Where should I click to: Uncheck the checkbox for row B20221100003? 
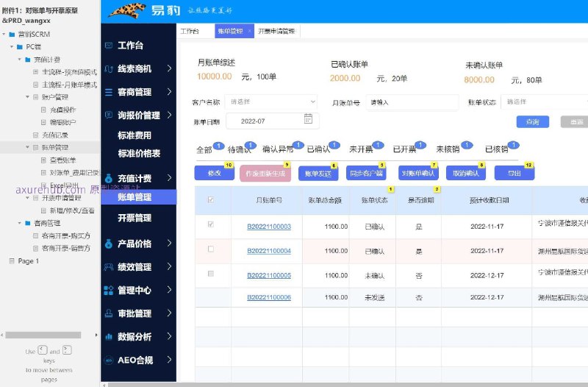click(211, 224)
